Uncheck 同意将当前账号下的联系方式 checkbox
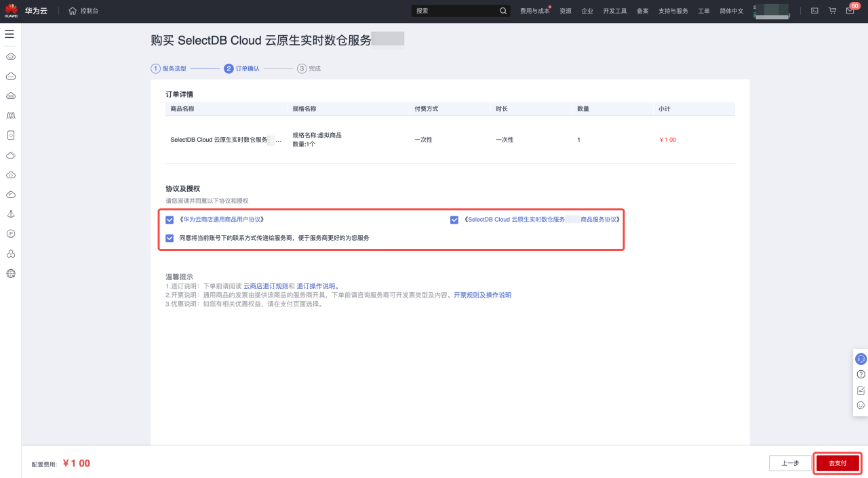Image resolution: width=868 pixels, height=478 pixels. tap(170, 238)
